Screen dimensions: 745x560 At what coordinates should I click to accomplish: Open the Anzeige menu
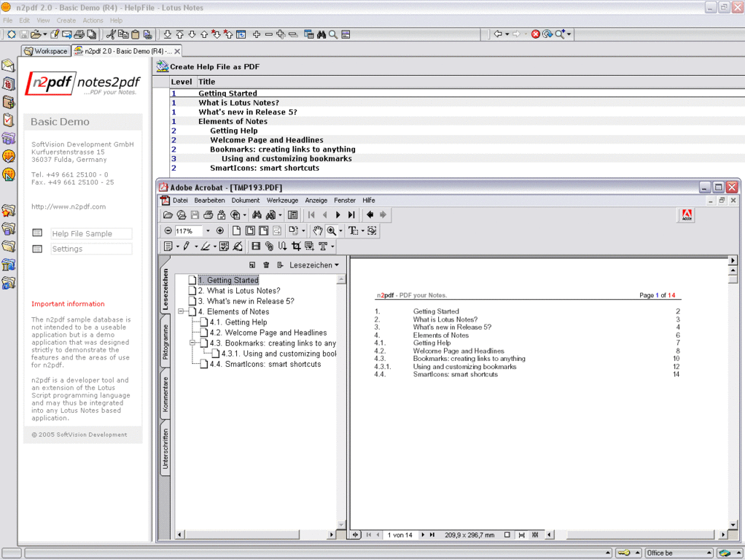click(316, 201)
